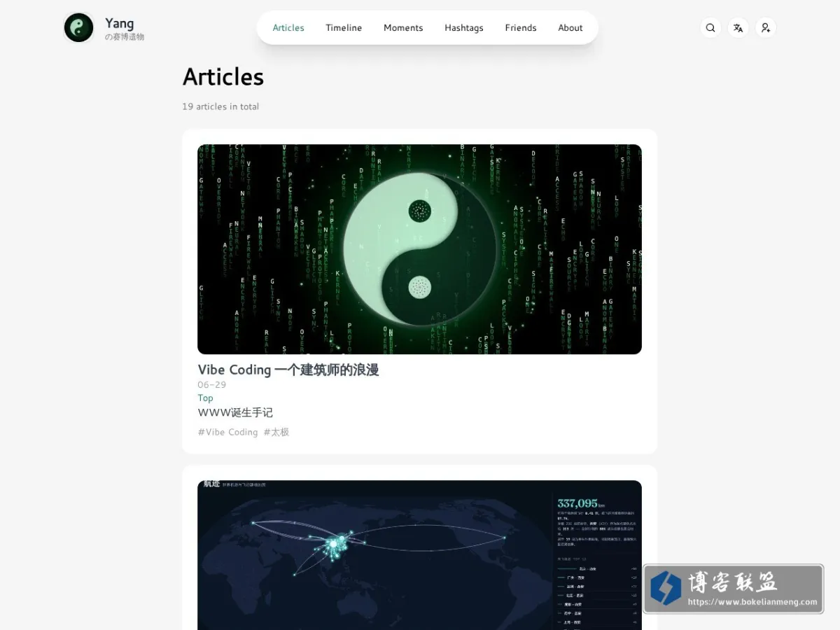Select the #Vibe Coding hashtag
The height and width of the screenshot is (630, 840).
(x=227, y=432)
